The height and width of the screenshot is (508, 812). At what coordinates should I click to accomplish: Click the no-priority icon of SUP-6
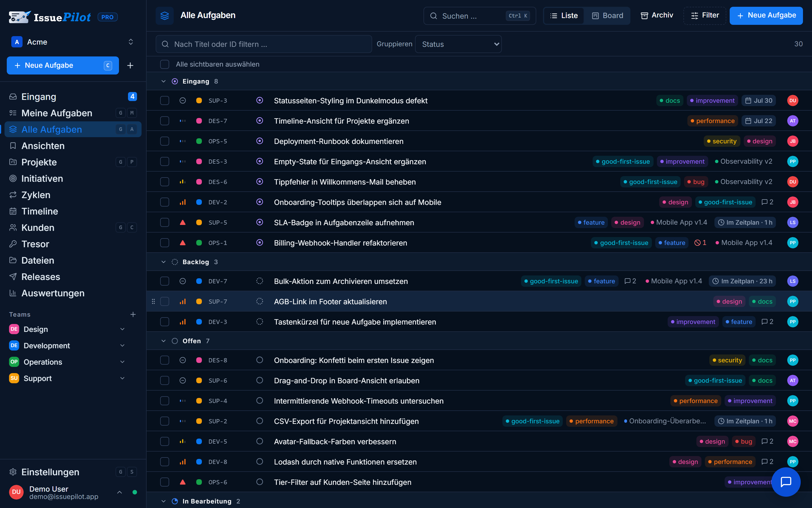[x=182, y=380]
